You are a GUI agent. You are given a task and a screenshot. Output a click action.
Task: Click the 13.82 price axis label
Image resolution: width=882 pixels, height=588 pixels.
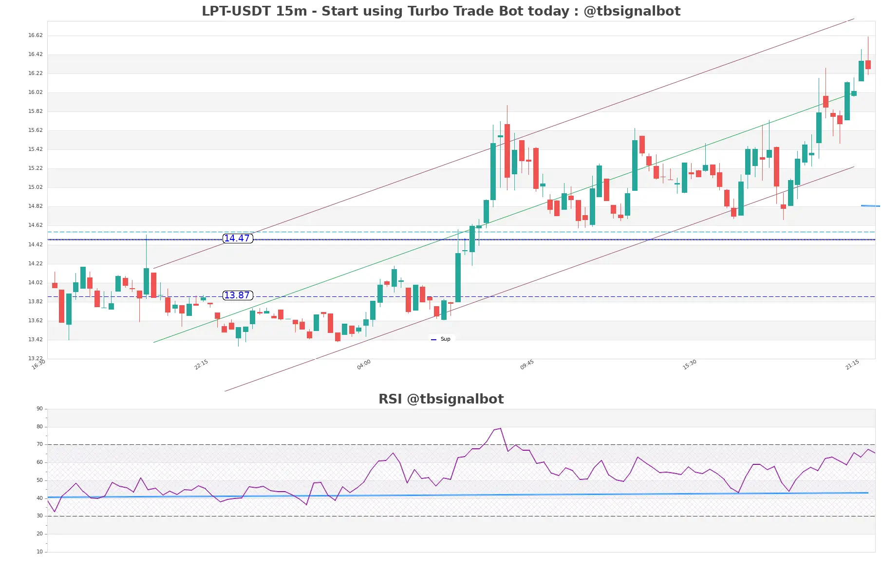pos(35,302)
